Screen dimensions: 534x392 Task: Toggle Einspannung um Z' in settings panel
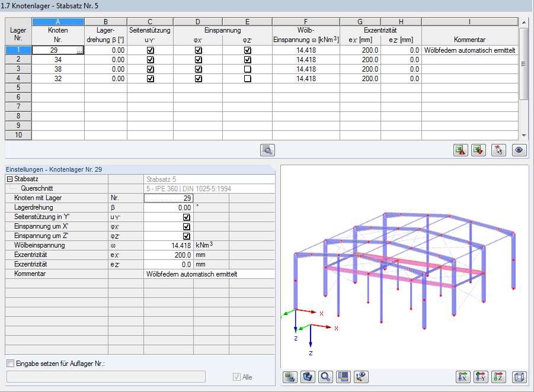(186, 236)
